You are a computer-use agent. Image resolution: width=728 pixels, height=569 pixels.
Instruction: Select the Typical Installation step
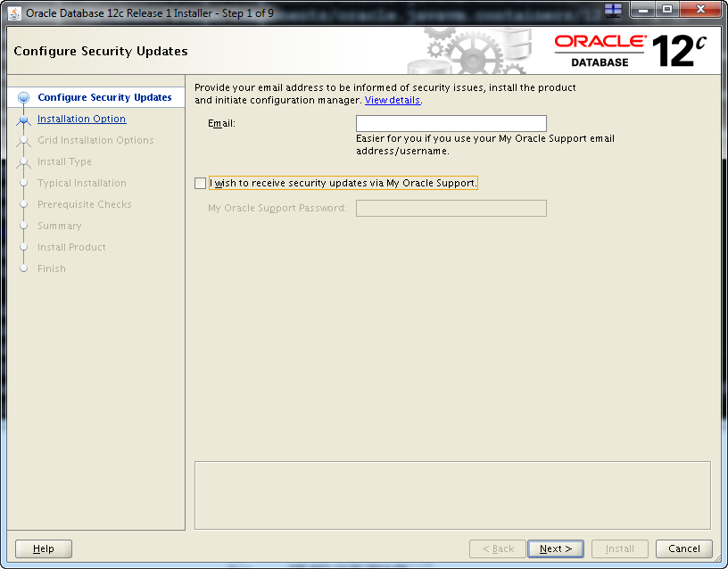pyautogui.click(x=82, y=183)
